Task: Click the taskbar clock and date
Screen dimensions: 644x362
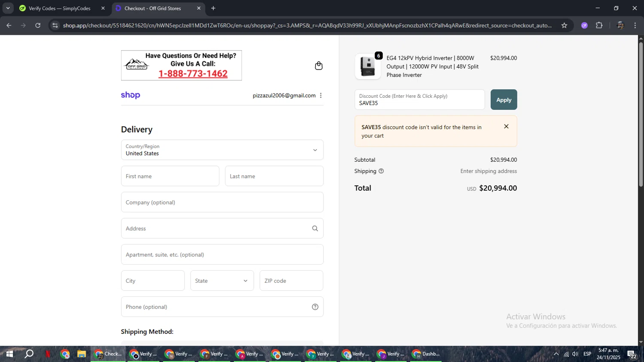Action: [x=608, y=354]
